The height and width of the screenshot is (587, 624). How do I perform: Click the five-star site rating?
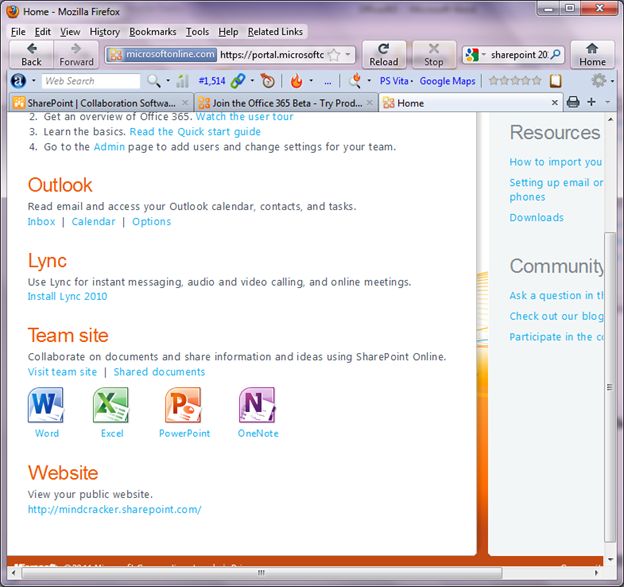tap(515, 81)
